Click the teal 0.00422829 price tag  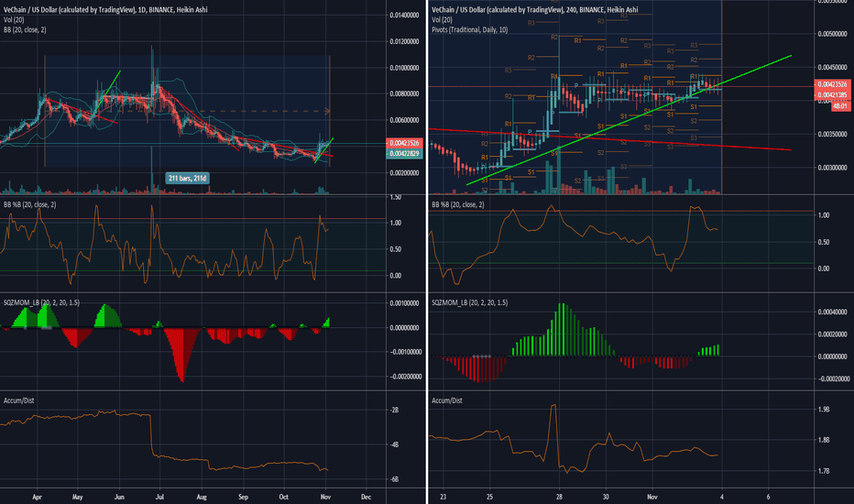[x=404, y=154]
